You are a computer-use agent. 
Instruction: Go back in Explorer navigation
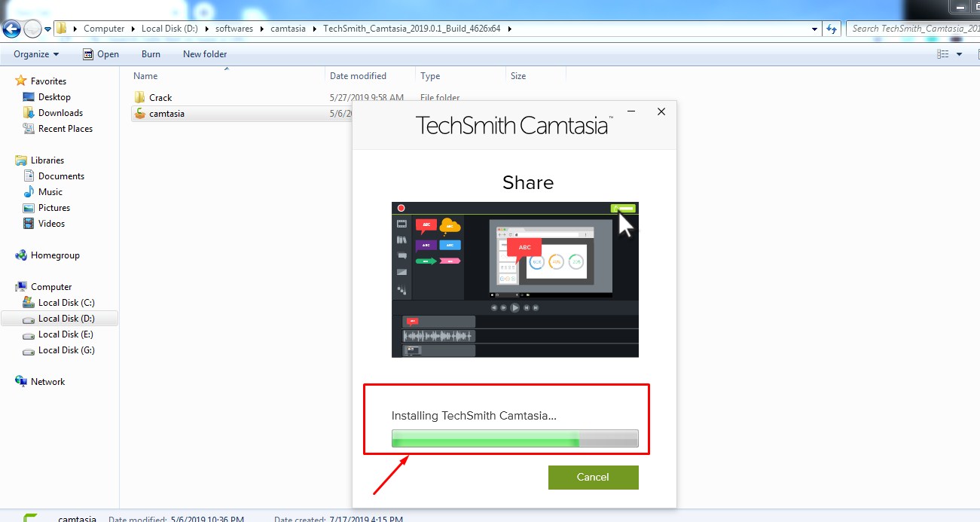[x=11, y=29]
